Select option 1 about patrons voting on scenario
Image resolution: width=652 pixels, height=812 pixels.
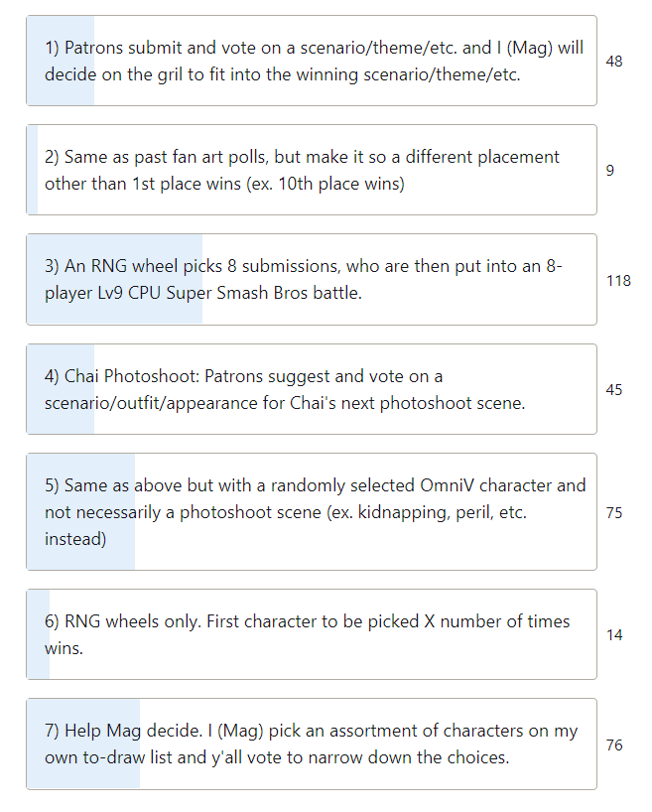(x=312, y=61)
